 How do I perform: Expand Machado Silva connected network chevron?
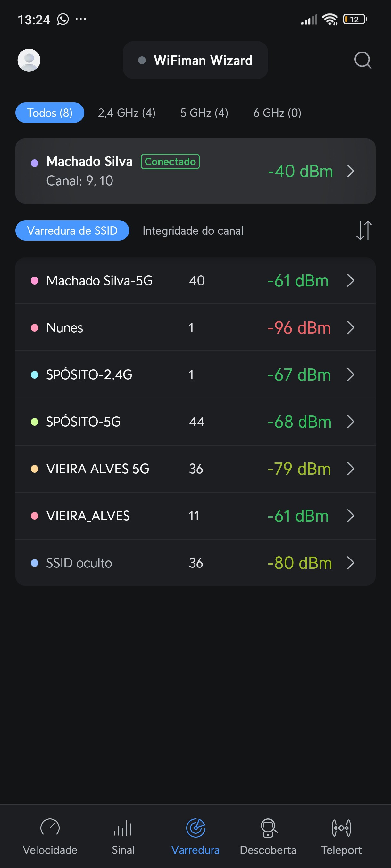tap(351, 171)
